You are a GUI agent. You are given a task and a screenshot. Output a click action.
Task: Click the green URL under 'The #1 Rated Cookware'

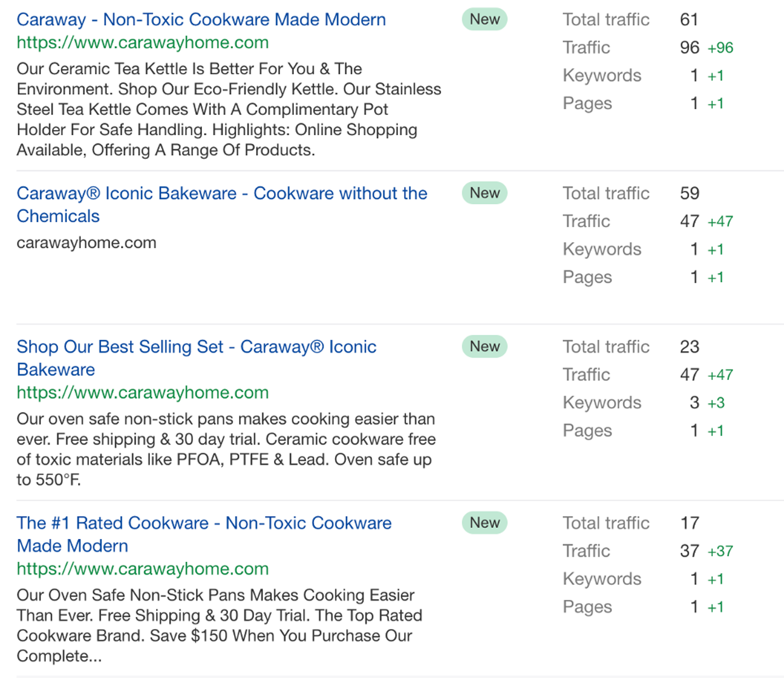tap(143, 569)
